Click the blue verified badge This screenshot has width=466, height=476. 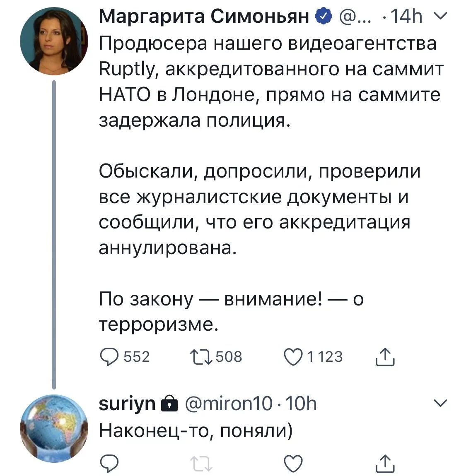click(x=324, y=18)
